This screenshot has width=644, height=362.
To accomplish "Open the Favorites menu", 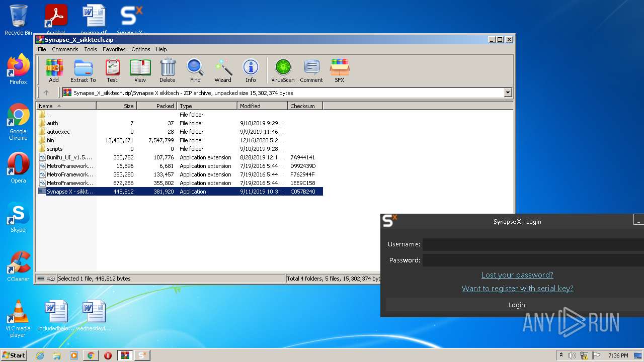I will 114,49.
